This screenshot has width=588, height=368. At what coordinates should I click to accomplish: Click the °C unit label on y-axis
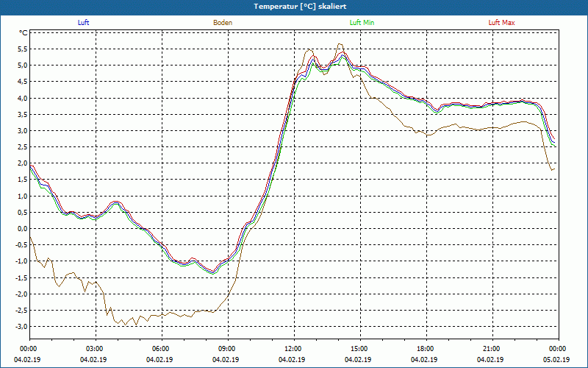click(24, 33)
